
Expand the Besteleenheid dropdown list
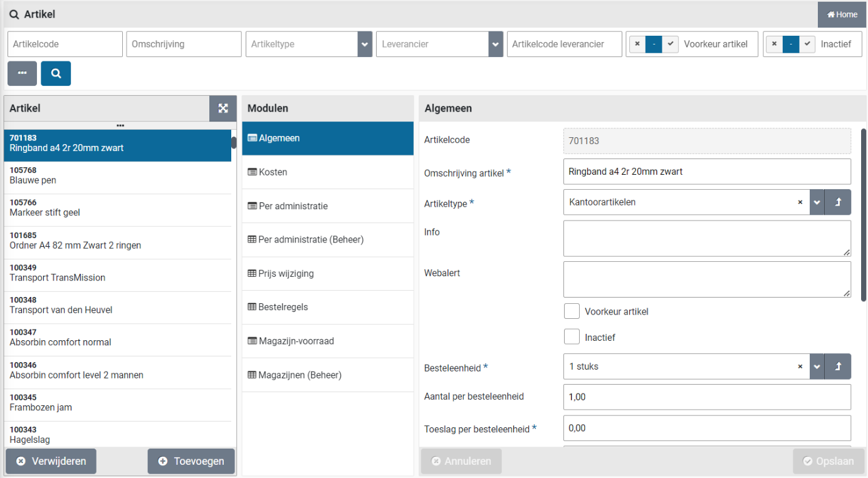[817, 366]
